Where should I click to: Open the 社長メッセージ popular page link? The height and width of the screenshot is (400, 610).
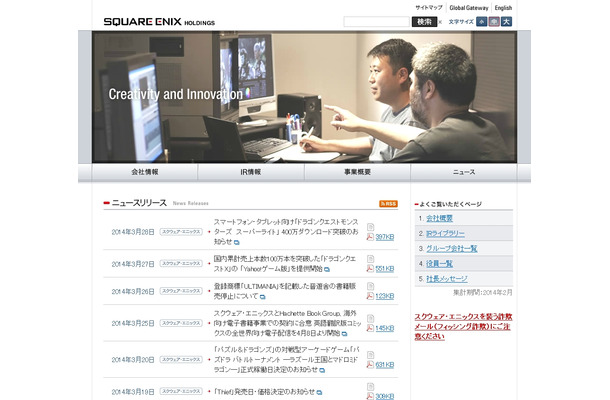447,279
